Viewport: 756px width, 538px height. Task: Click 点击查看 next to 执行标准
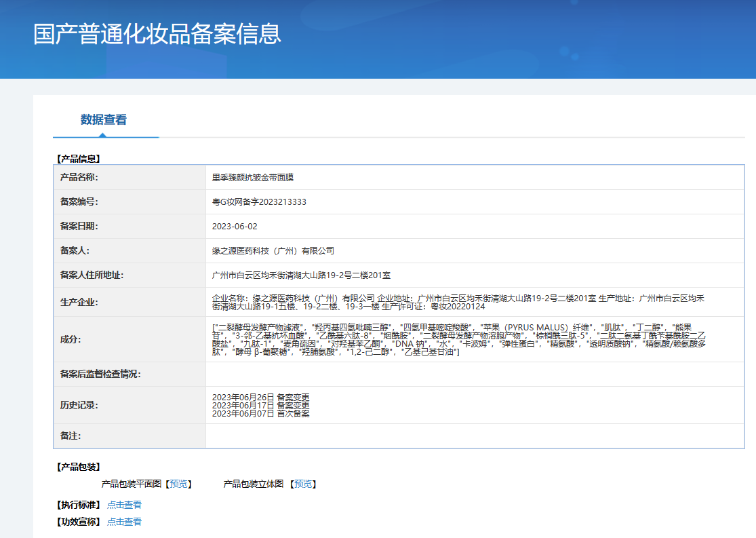coord(124,505)
